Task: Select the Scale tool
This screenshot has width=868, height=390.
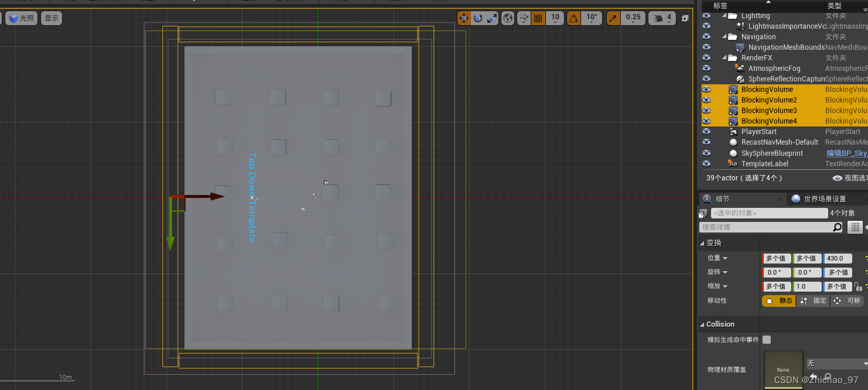Action: point(490,18)
